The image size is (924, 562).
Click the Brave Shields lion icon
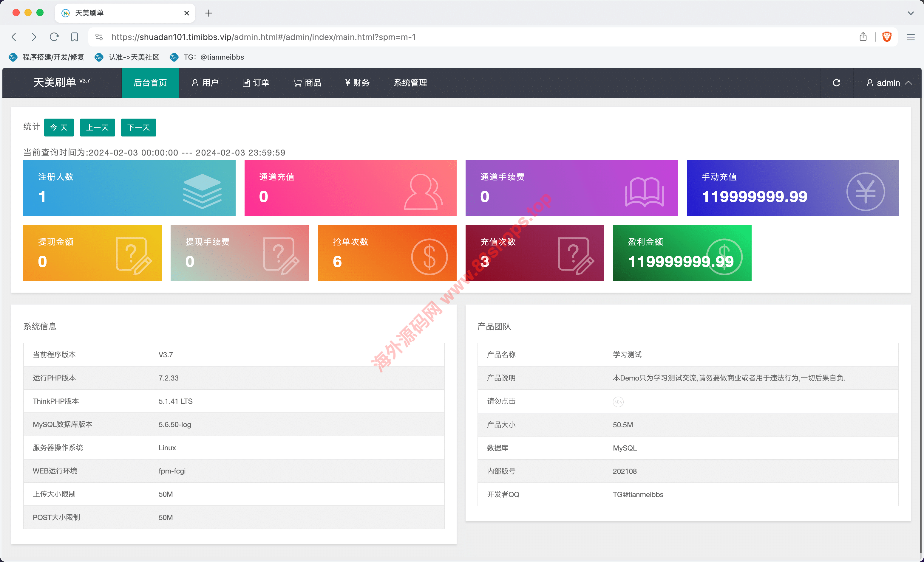887,37
